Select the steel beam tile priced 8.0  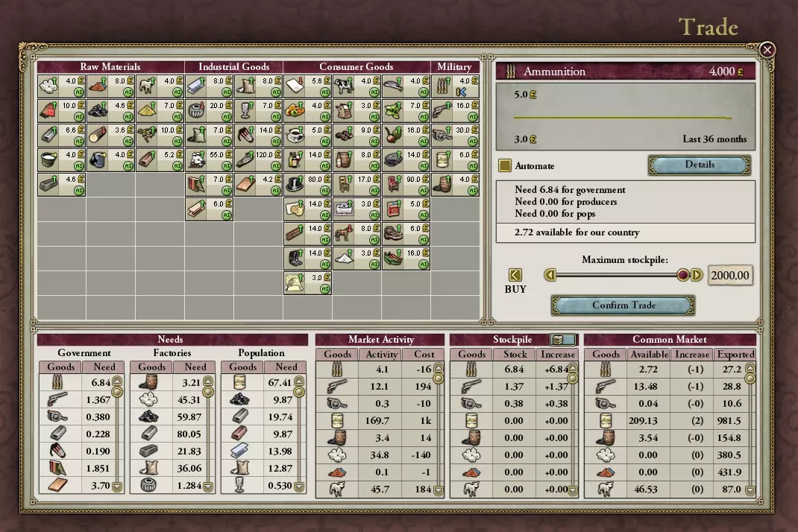(209, 86)
